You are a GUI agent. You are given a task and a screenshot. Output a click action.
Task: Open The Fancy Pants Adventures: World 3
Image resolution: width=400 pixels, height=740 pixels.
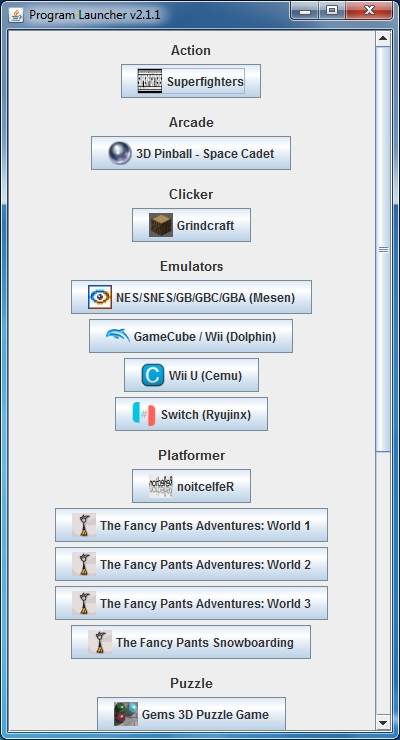pyautogui.click(x=192, y=603)
